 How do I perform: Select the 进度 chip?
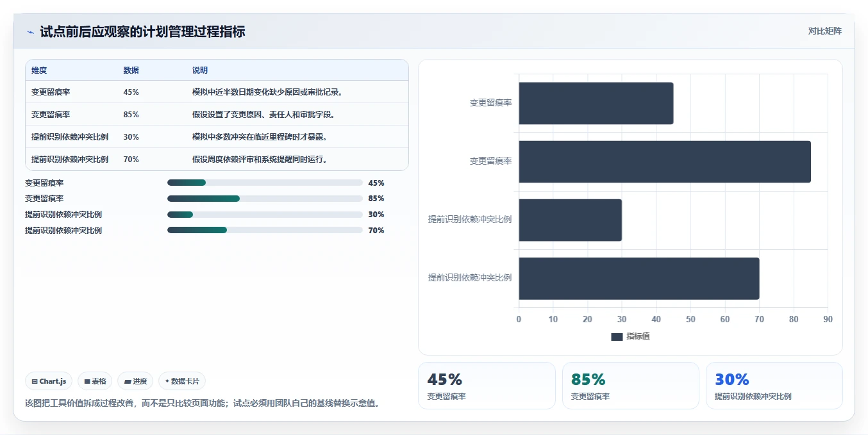(x=135, y=381)
